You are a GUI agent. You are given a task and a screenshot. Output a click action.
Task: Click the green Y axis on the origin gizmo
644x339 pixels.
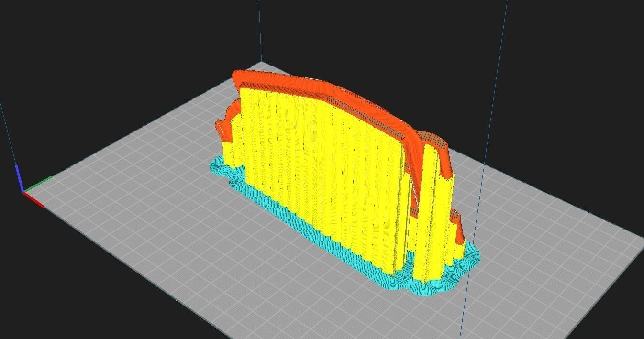tap(38, 184)
